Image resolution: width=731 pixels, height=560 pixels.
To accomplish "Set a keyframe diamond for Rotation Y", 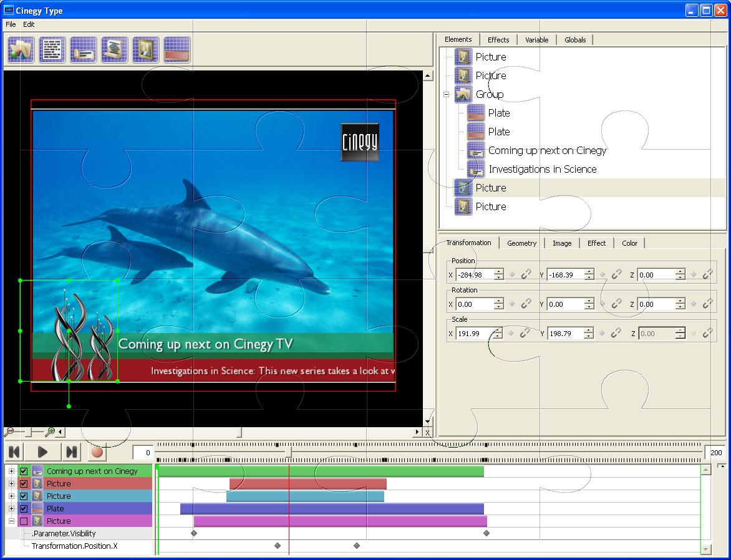I will 603,304.
